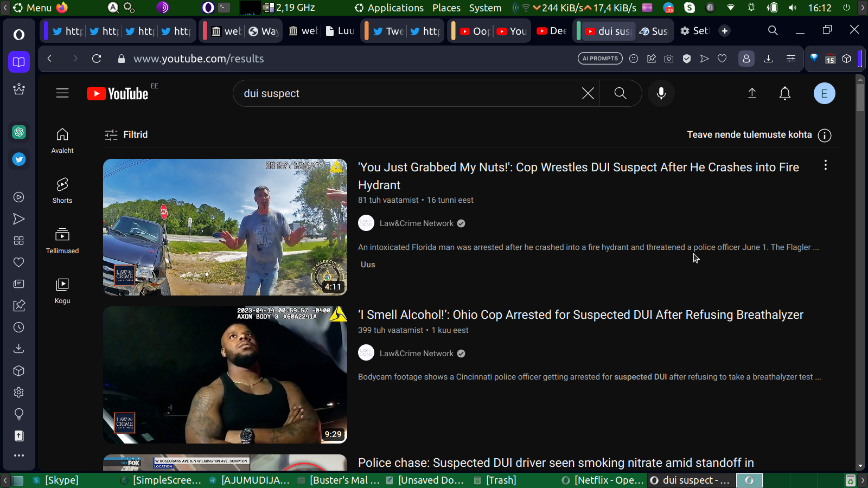Image resolution: width=868 pixels, height=488 pixels.
Task: Open Opera Easy Setup sliders icon
Action: tap(791, 59)
